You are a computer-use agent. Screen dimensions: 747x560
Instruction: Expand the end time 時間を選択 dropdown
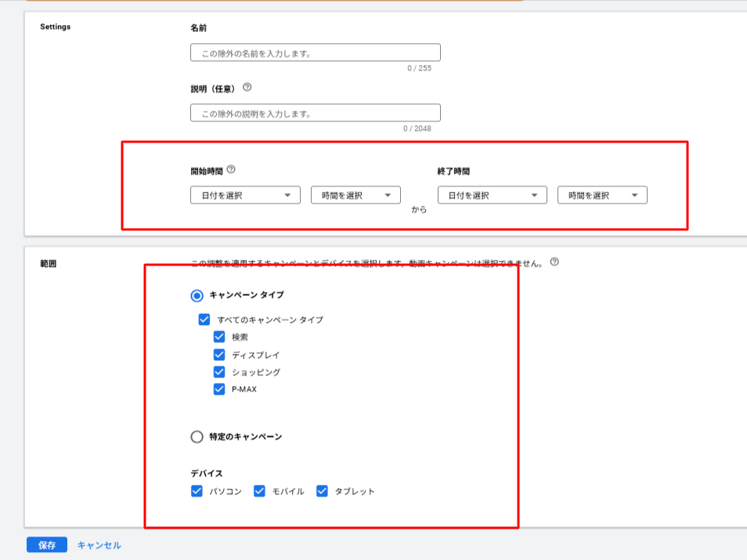coord(602,195)
